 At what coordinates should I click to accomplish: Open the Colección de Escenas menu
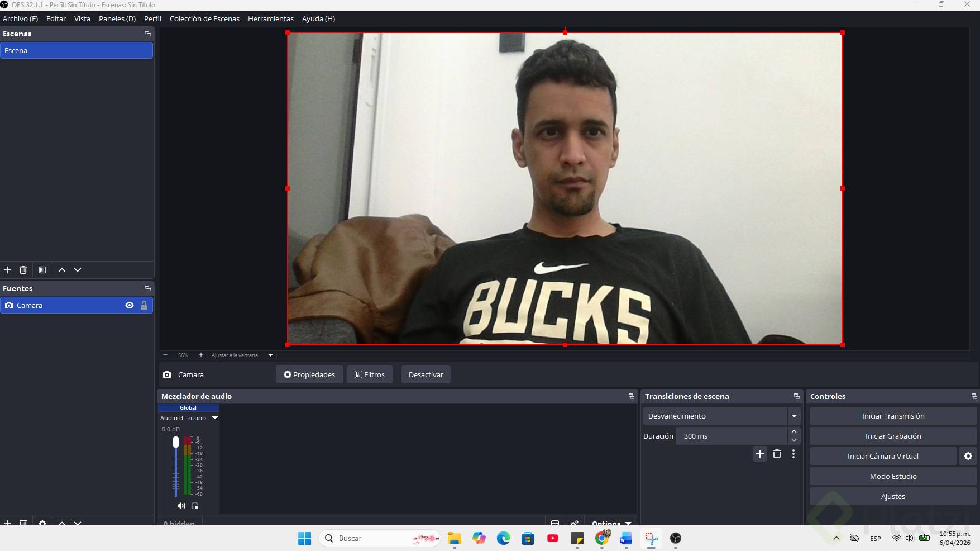coord(204,18)
